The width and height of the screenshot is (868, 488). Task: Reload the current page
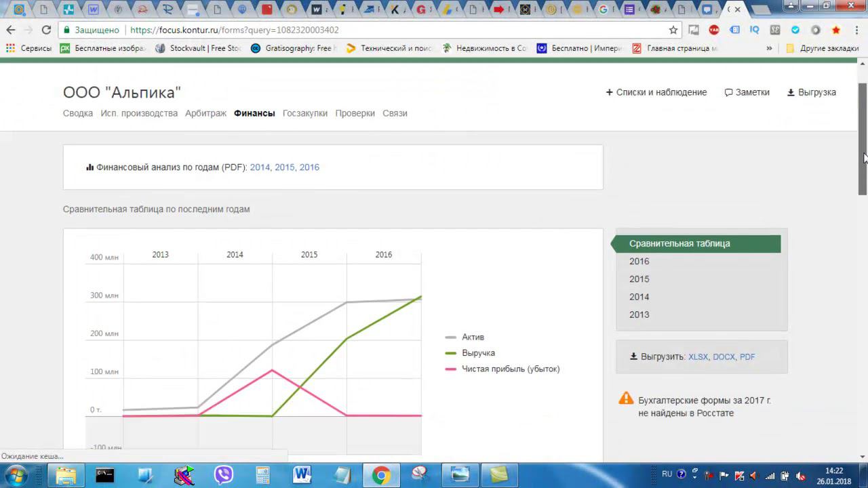point(46,30)
